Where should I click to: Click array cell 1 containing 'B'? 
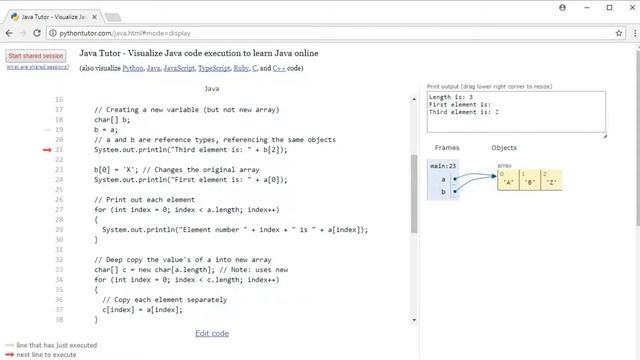530,180
